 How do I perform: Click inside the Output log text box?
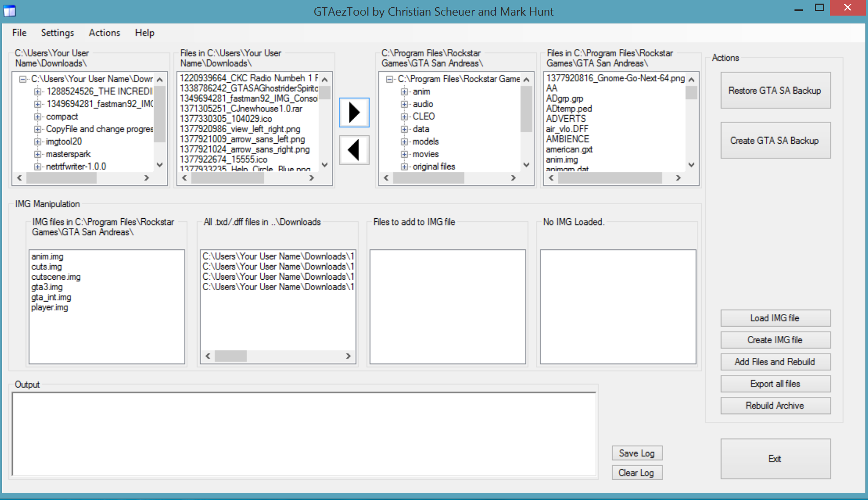click(304, 434)
